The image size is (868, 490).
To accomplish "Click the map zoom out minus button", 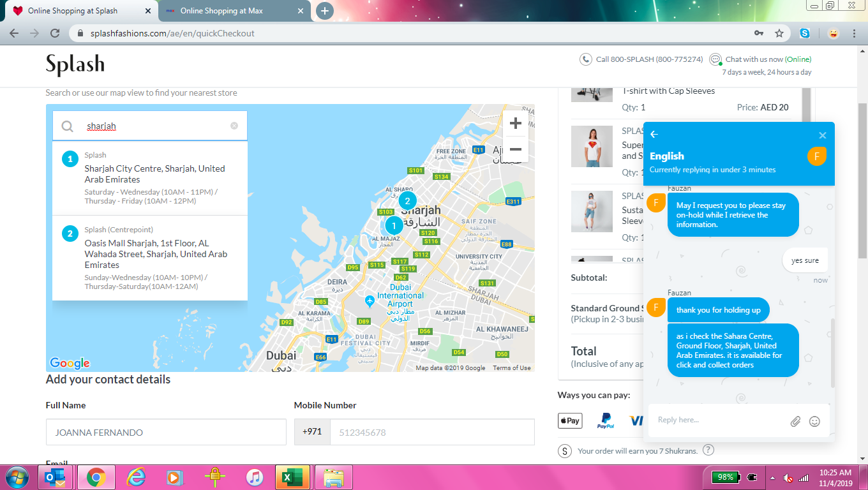I will pyautogui.click(x=516, y=149).
